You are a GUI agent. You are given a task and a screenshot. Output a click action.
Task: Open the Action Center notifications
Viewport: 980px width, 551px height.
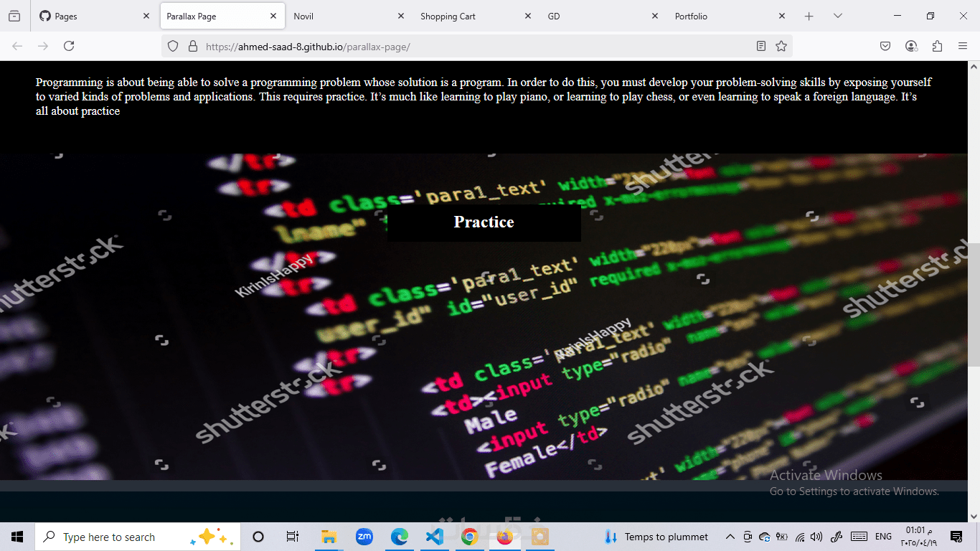point(956,537)
